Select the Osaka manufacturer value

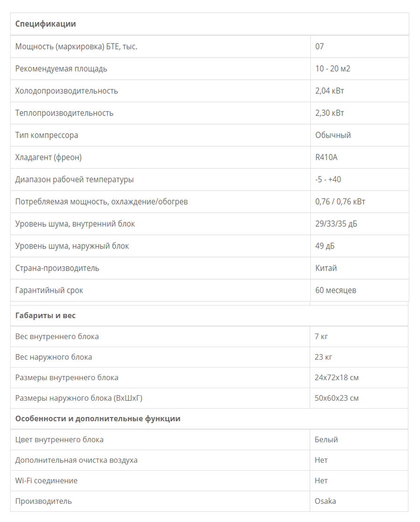[x=325, y=501]
